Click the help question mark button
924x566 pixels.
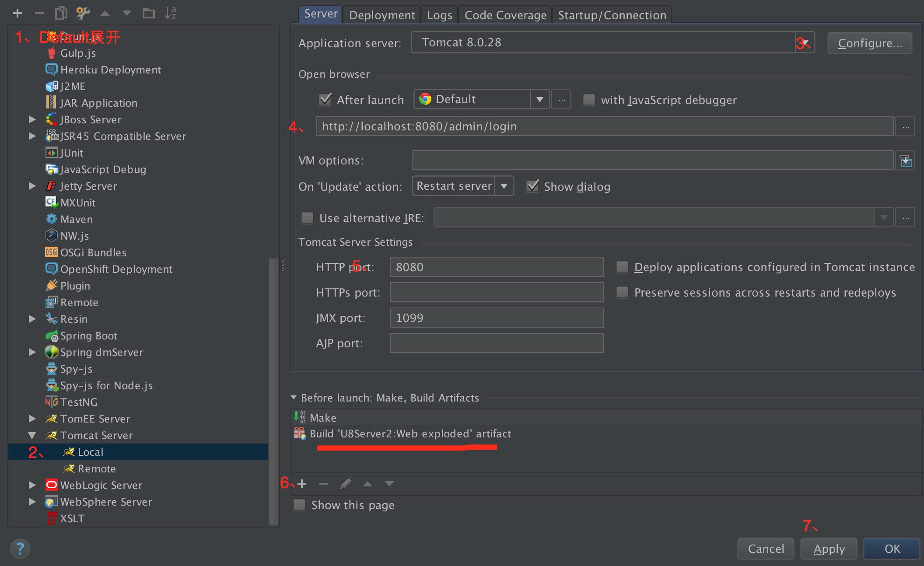pyautogui.click(x=20, y=549)
